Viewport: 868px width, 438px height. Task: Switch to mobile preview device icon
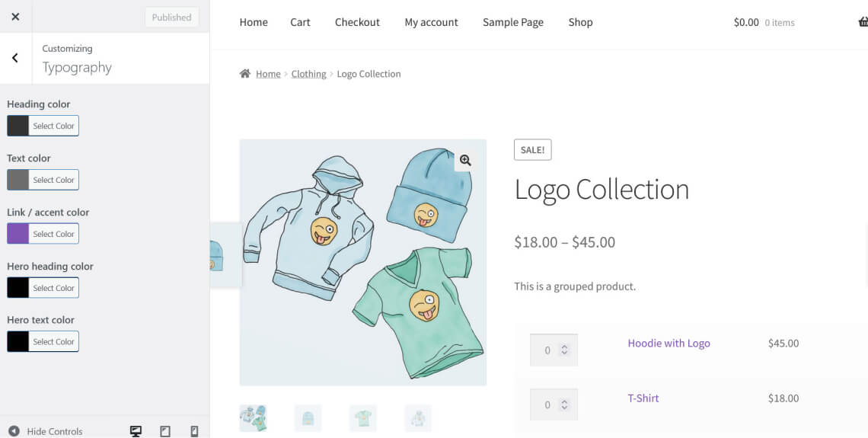[194, 431]
